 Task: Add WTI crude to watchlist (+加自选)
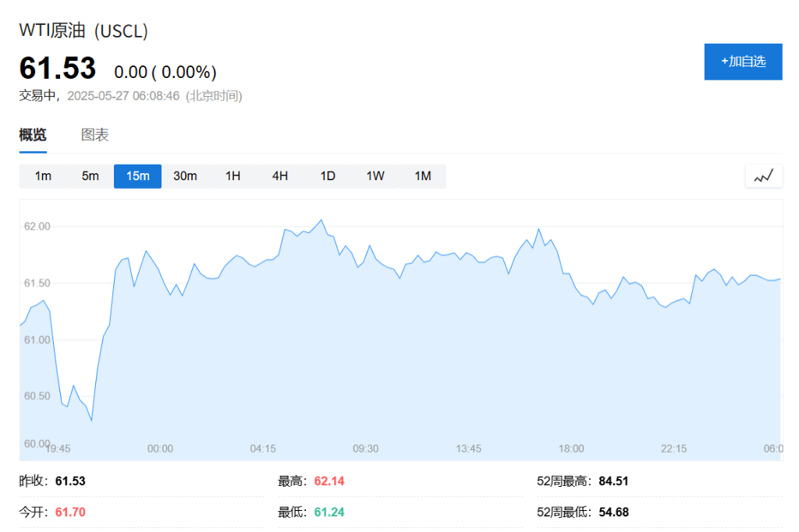click(x=743, y=62)
